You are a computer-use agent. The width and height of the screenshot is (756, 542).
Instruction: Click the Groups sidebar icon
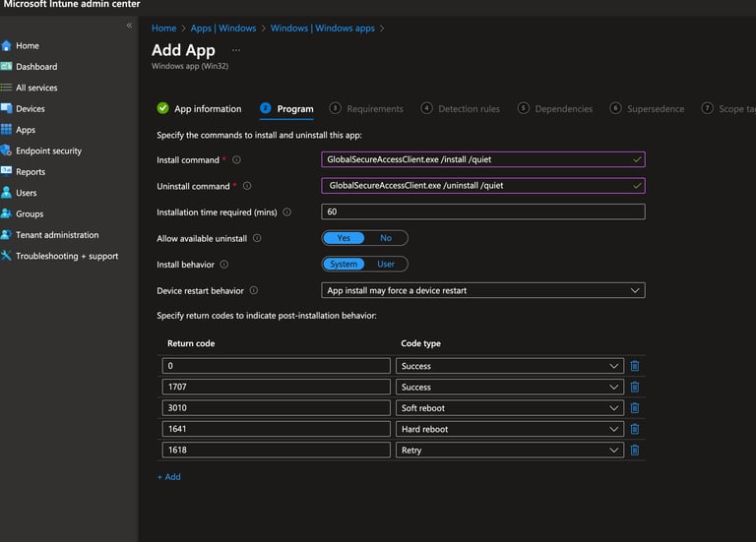pos(6,213)
